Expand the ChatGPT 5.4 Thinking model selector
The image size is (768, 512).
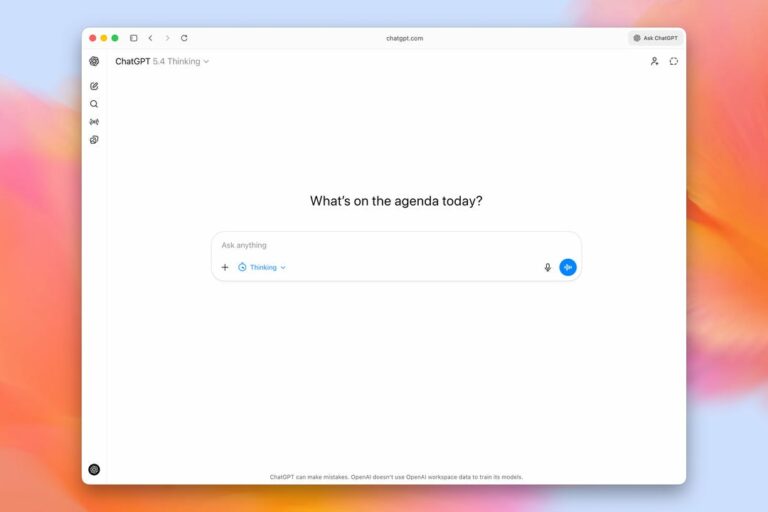pyautogui.click(x=162, y=61)
